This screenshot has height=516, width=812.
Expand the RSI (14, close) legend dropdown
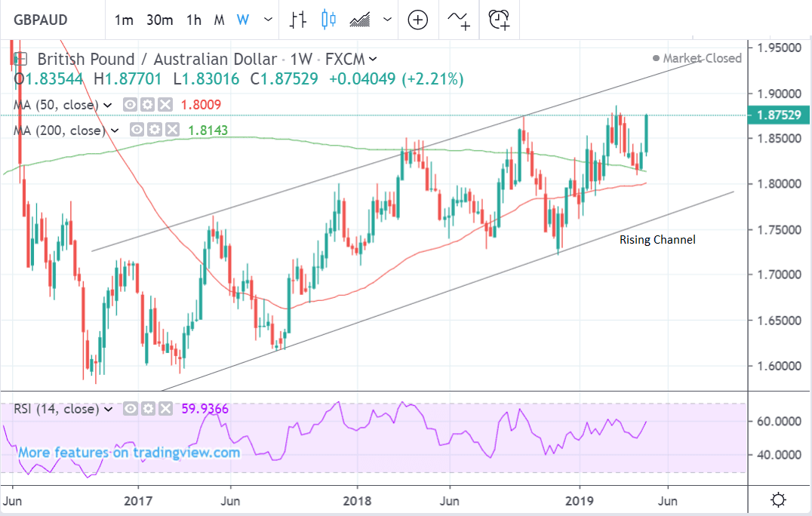point(109,409)
